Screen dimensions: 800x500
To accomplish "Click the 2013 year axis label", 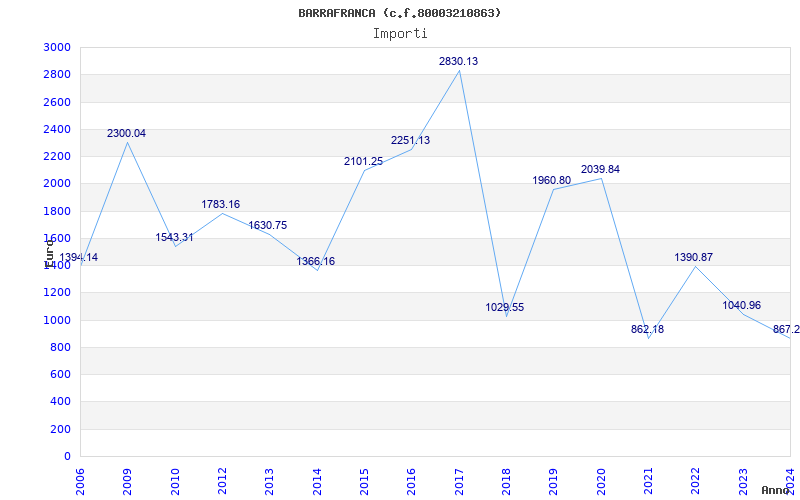I will click(269, 482).
